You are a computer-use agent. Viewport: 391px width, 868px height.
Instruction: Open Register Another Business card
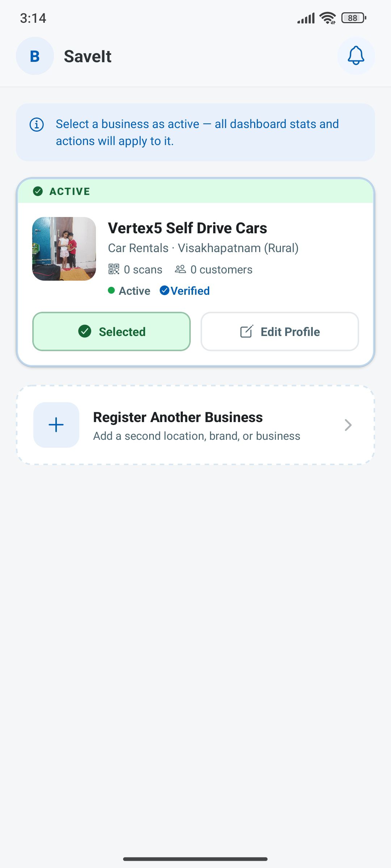coord(195,425)
